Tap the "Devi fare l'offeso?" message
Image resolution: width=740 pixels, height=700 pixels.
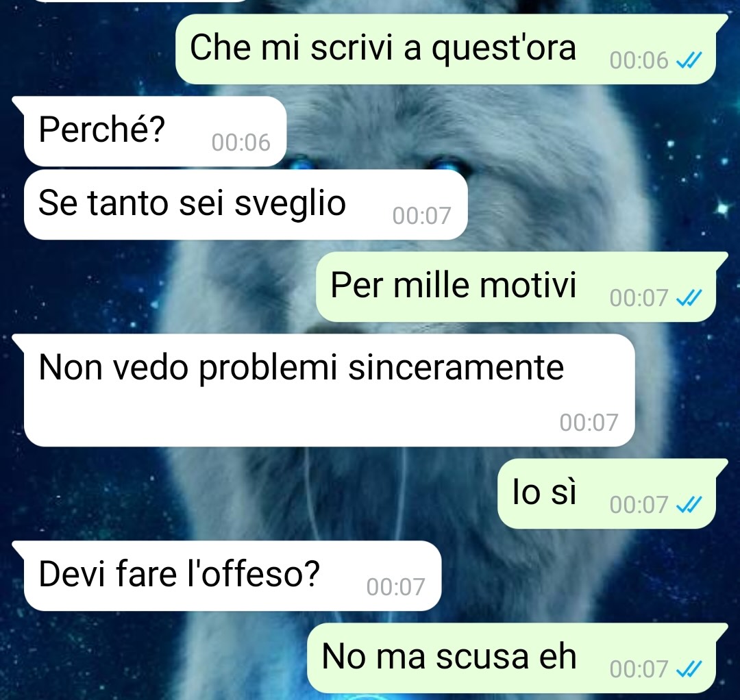(x=232, y=576)
